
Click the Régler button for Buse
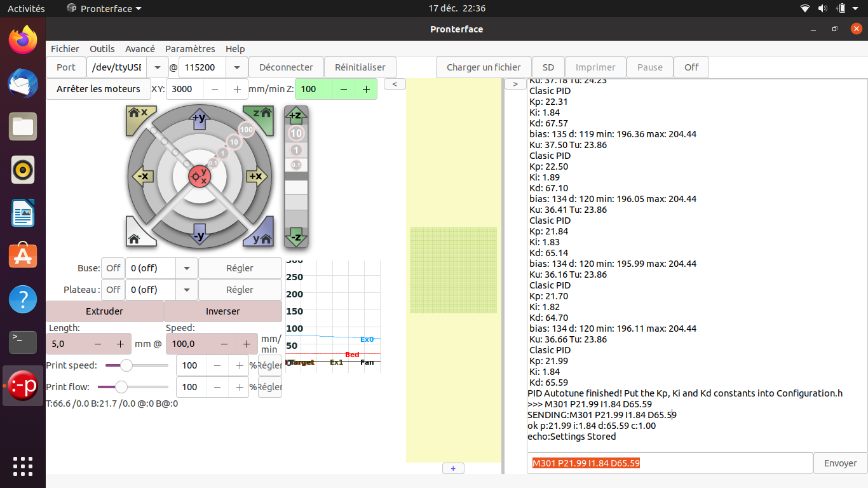click(240, 268)
